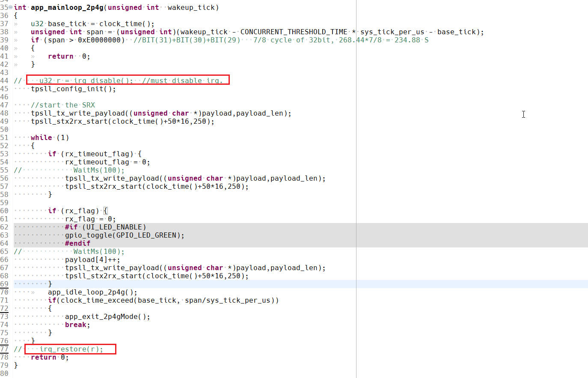
Task: Click tpsll_stx2rx_start on line 68
Action: pos(103,276)
